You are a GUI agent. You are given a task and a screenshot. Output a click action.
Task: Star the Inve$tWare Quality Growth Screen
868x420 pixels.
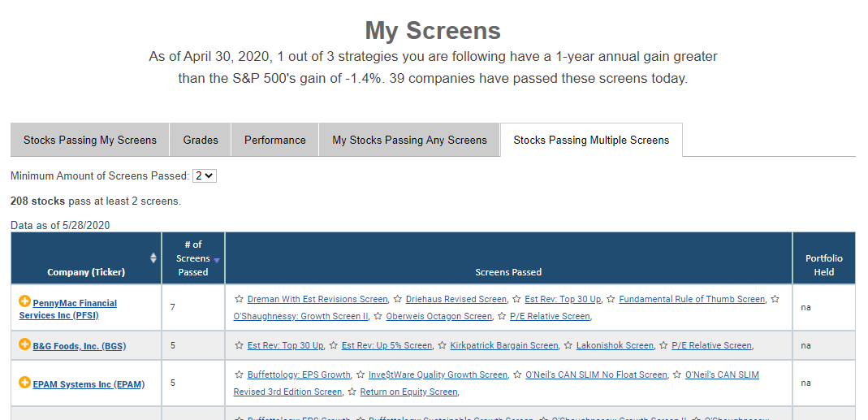coord(361,375)
